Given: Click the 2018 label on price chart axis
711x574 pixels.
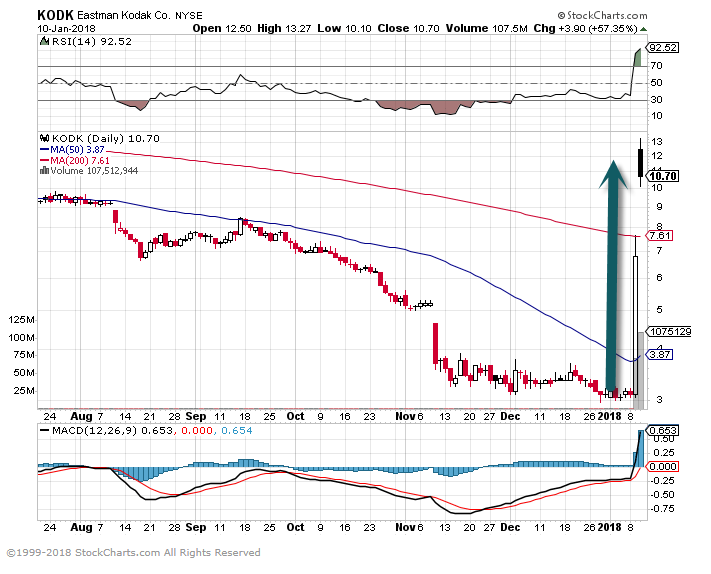Looking at the screenshot, I should click(x=610, y=416).
